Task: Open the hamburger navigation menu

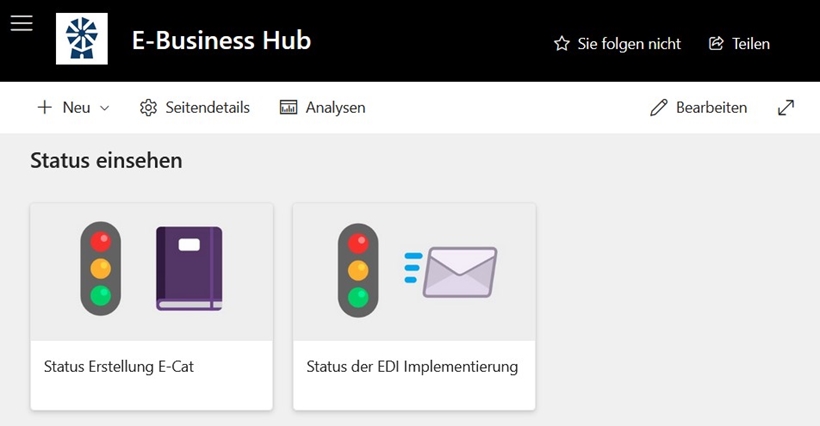Action: point(21,24)
